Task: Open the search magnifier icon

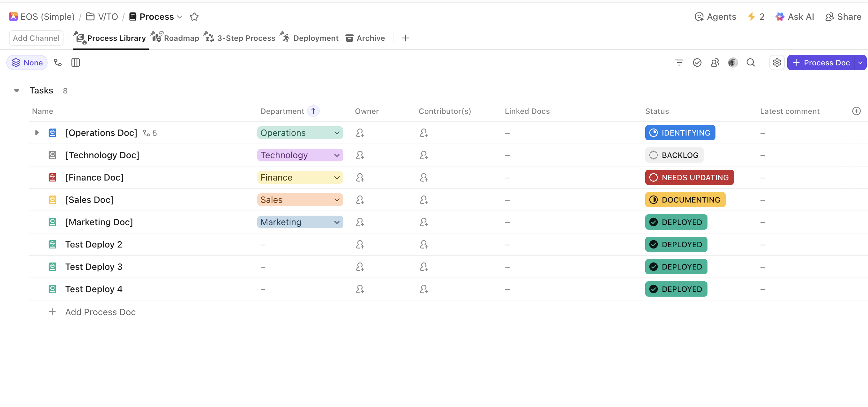Action: pyautogui.click(x=750, y=63)
